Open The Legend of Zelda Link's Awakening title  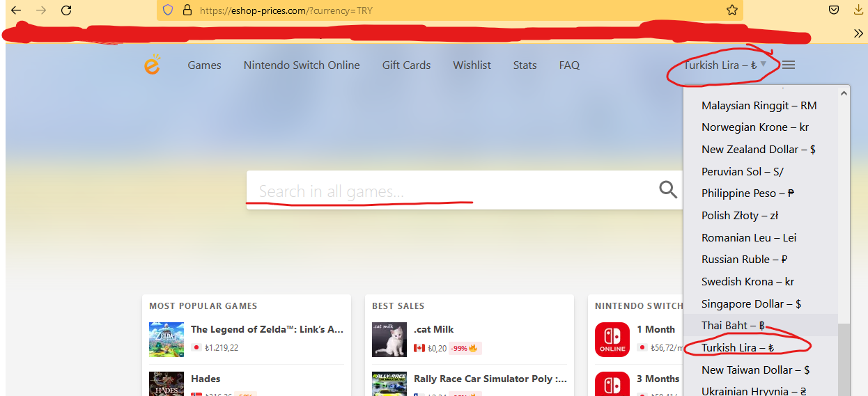point(267,329)
